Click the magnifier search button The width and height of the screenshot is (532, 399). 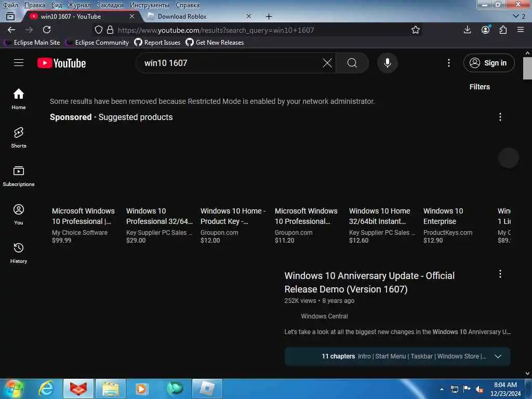click(x=352, y=63)
